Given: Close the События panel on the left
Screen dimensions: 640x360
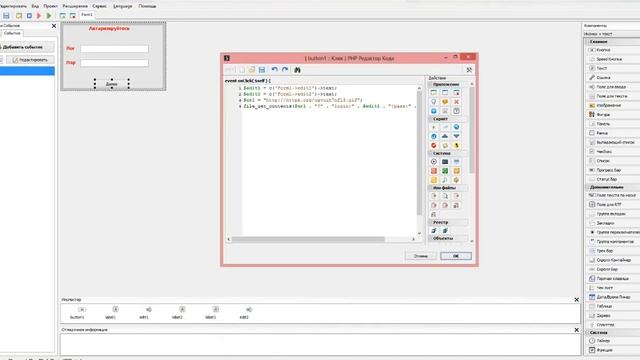Looking at the screenshot, I should [x=54, y=26].
